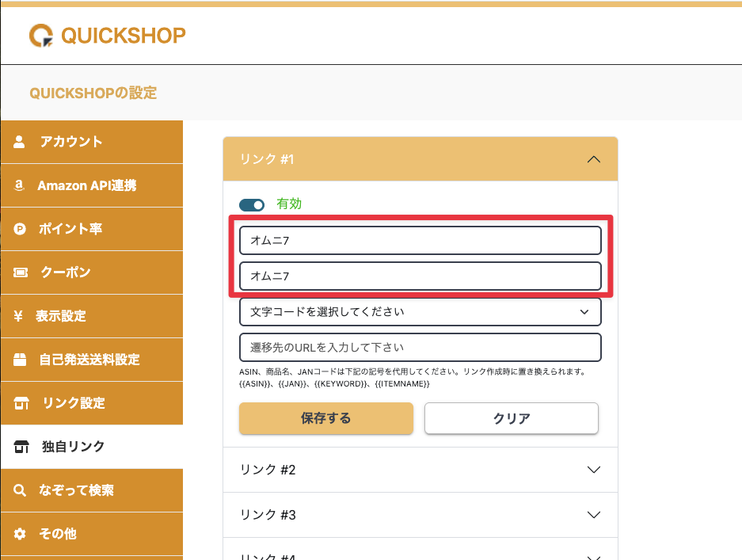
Task: Open the リンク設定 menu item
Action: (73, 403)
